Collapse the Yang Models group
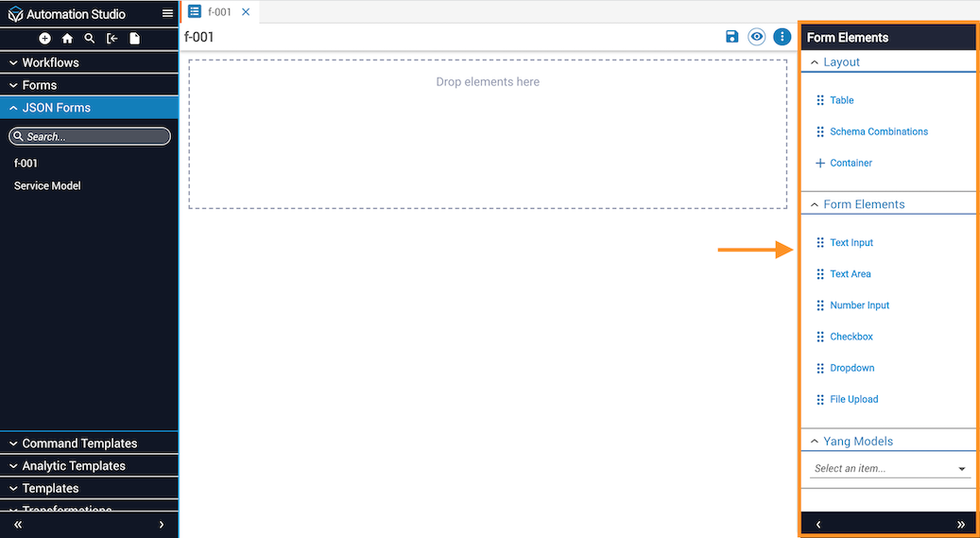This screenshot has height=538, width=980. point(888,441)
